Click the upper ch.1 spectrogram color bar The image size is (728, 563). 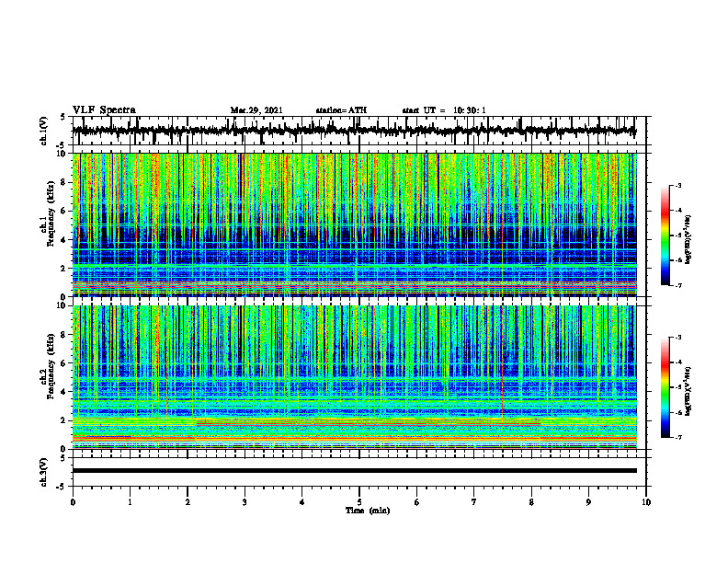[x=665, y=236]
